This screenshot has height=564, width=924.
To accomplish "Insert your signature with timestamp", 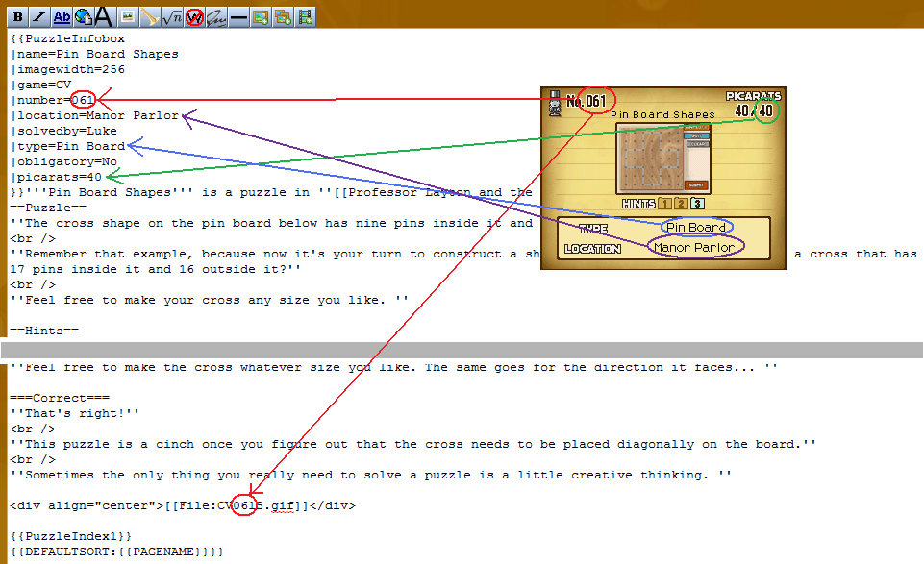I will pos(216,17).
